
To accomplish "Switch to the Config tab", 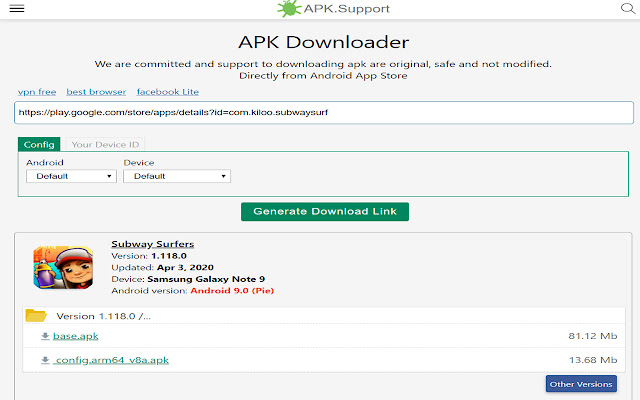I will (x=39, y=144).
